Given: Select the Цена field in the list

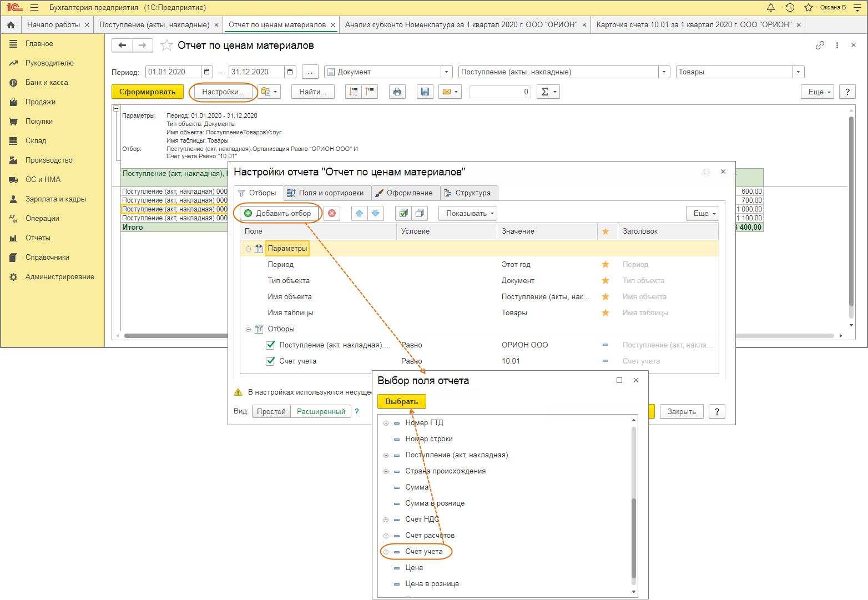Looking at the screenshot, I should (414, 568).
